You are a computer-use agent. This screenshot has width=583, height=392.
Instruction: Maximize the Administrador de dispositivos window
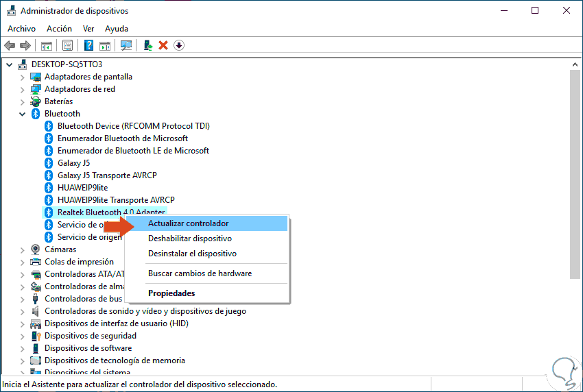coord(535,10)
